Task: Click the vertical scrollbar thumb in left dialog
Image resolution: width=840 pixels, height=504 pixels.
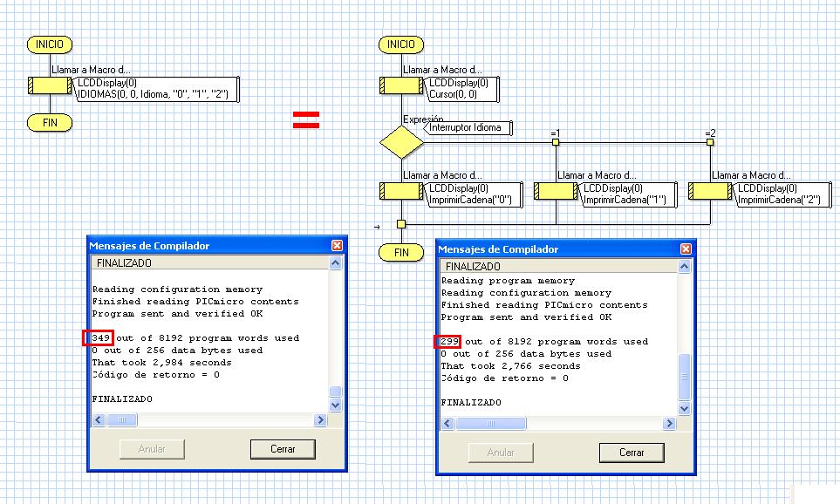Action: click(x=335, y=392)
